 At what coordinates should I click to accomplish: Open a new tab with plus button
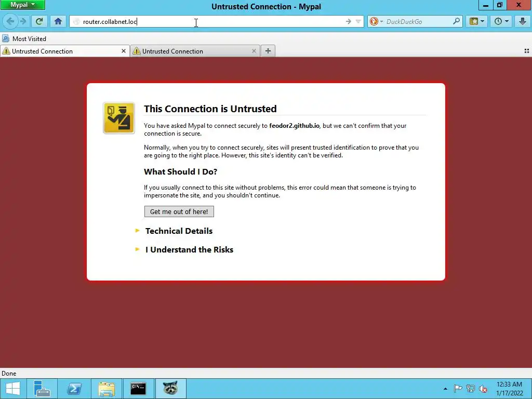tap(268, 51)
